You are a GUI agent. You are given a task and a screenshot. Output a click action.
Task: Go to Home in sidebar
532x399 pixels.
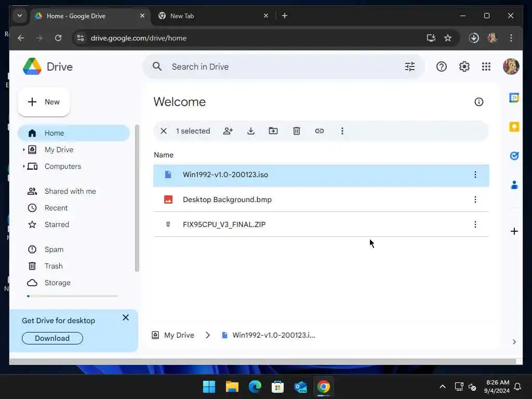pos(74,133)
